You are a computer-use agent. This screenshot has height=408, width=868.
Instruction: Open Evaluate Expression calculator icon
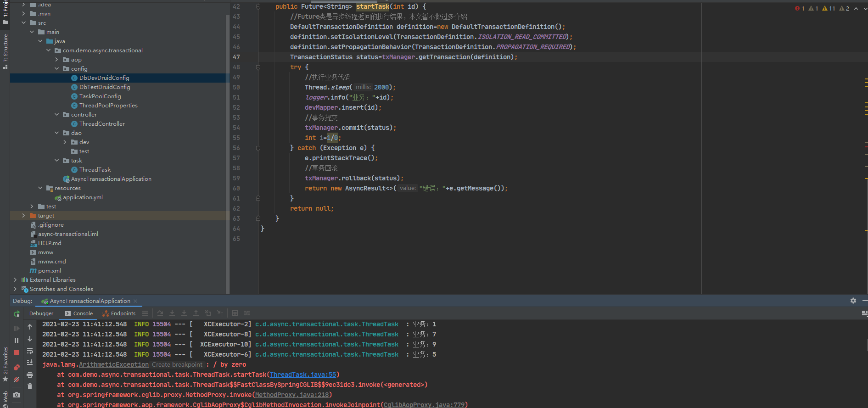click(x=235, y=313)
